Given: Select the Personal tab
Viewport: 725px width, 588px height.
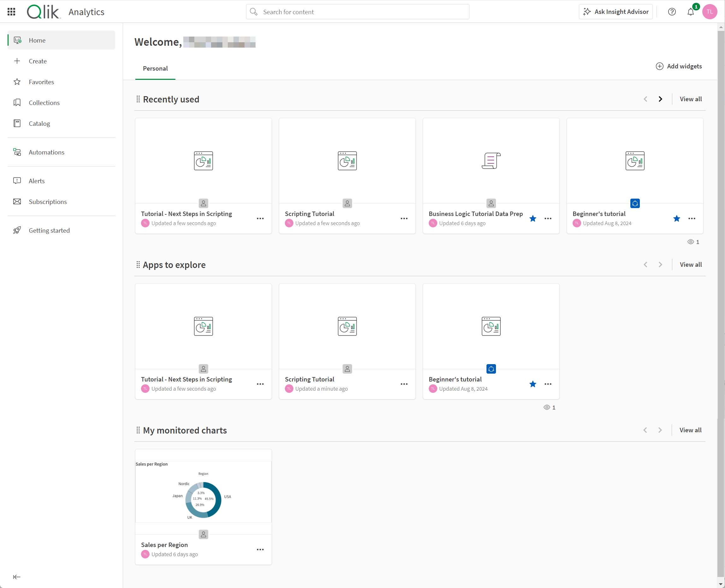Looking at the screenshot, I should 155,68.
